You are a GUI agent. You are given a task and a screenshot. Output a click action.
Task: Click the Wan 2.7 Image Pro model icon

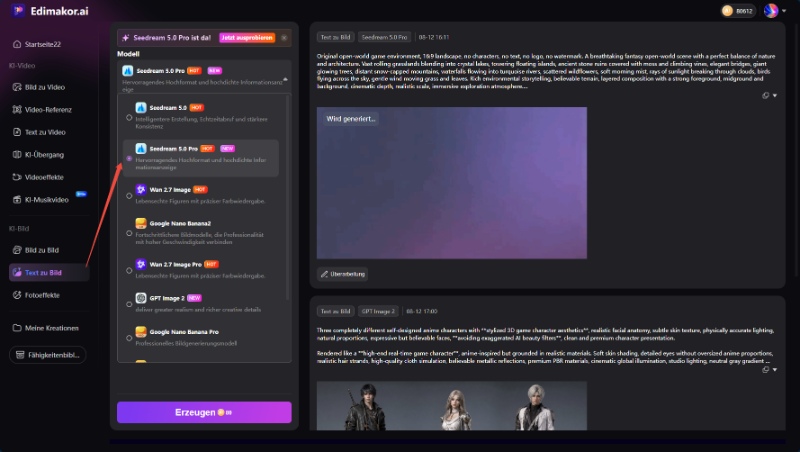(x=141, y=264)
